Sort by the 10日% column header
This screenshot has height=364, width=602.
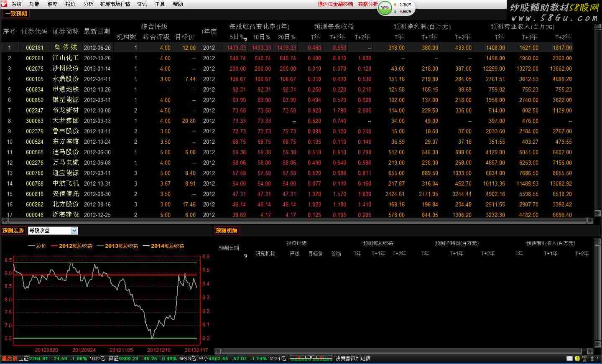[x=262, y=37]
